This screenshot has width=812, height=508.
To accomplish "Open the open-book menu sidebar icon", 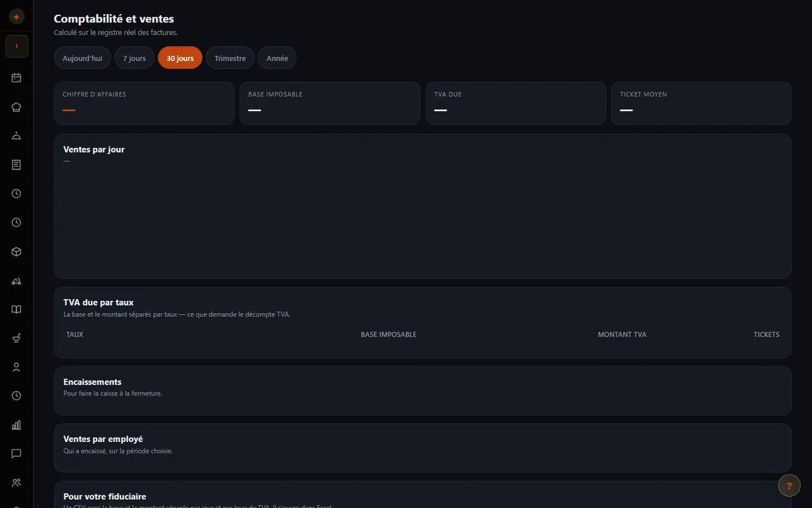I will (x=16, y=309).
